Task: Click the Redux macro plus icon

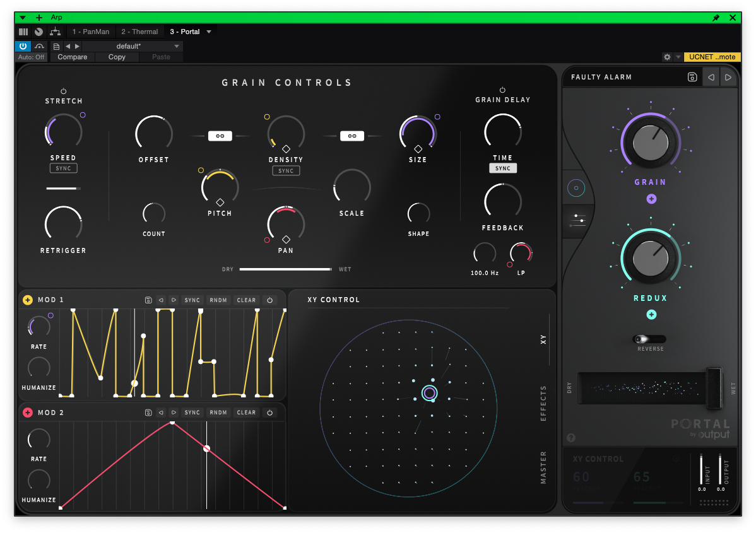Action: point(651,315)
